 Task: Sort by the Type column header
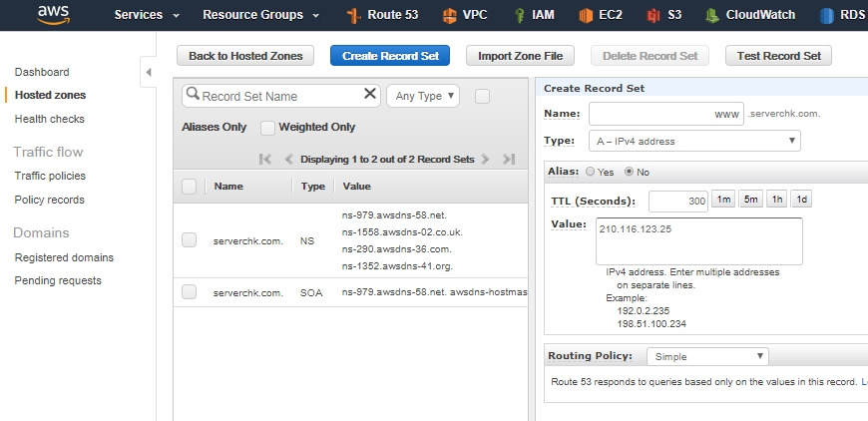point(312,187)
